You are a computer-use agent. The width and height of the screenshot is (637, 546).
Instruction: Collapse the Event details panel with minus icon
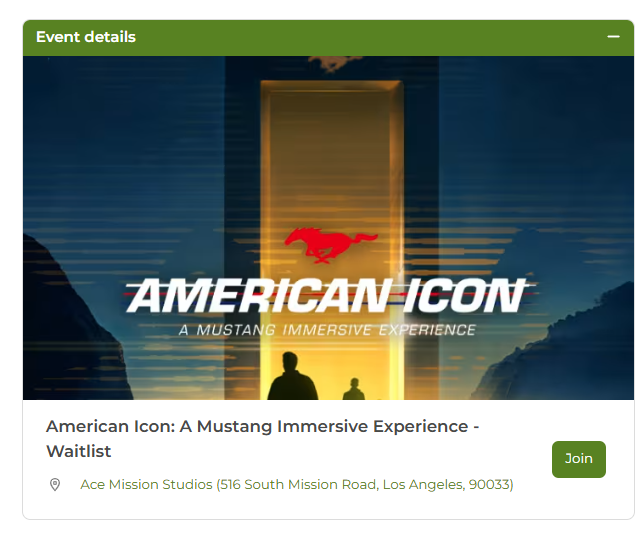click(x=613, y=37)
